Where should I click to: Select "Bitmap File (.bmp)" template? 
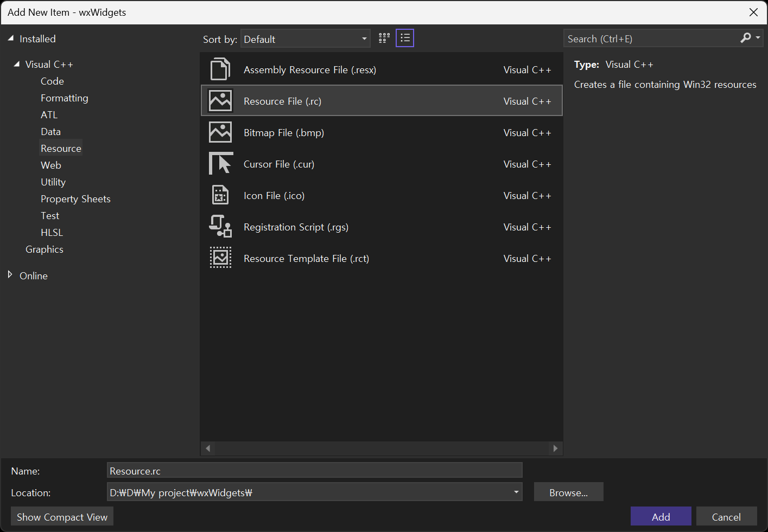(382, 132)
